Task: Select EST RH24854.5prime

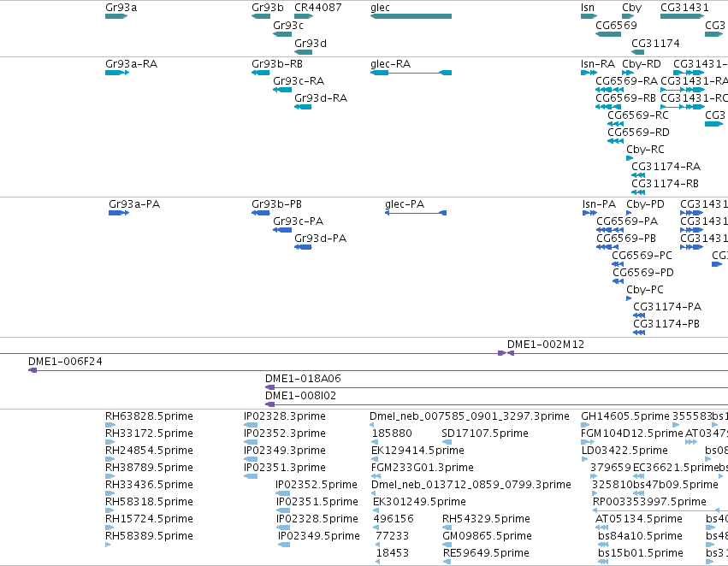Action: (x=110, y=459)
